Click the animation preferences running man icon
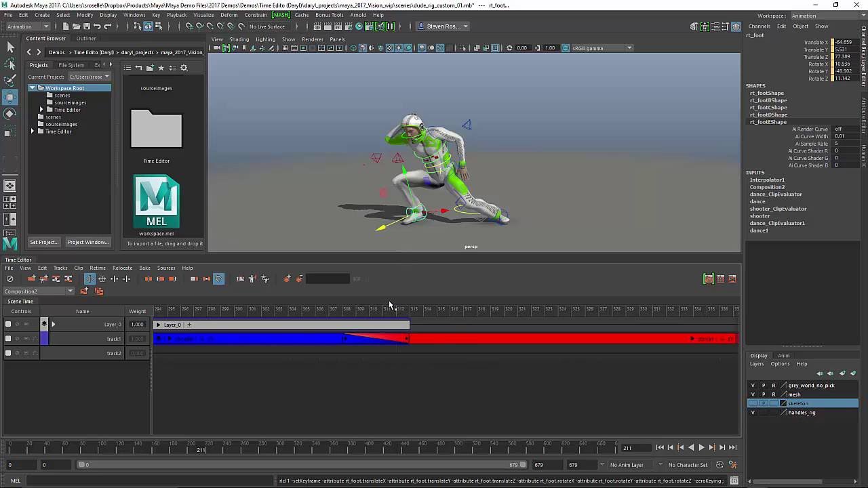The image size is (868, 488). click(732, 465)
